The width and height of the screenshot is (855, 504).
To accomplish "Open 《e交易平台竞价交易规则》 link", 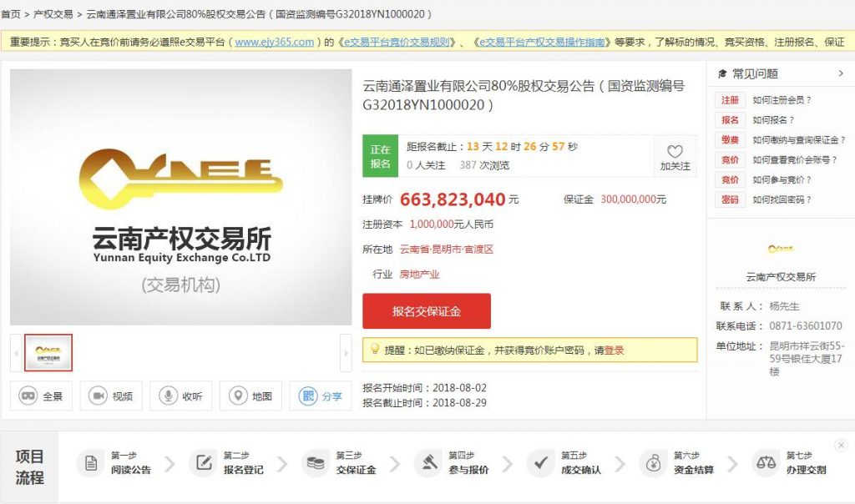I will [x=397, y=42].
